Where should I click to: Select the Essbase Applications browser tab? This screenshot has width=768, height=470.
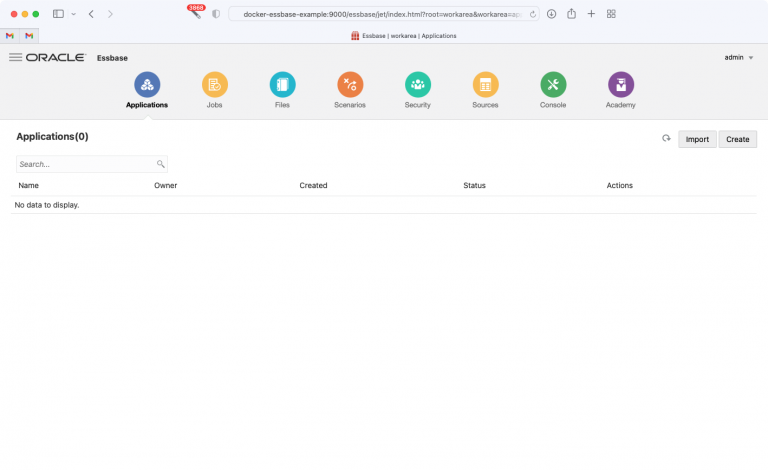[x=404, y=36]
